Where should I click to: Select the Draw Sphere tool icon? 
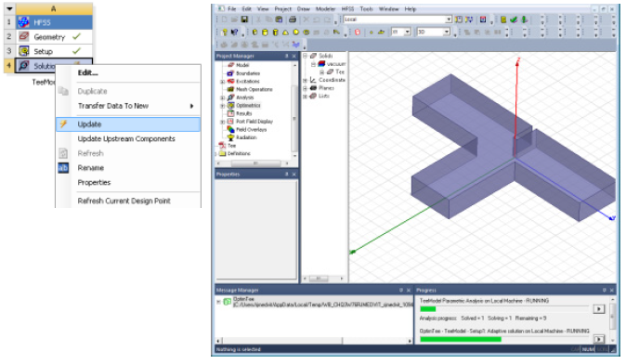click(x=296, y=32)
